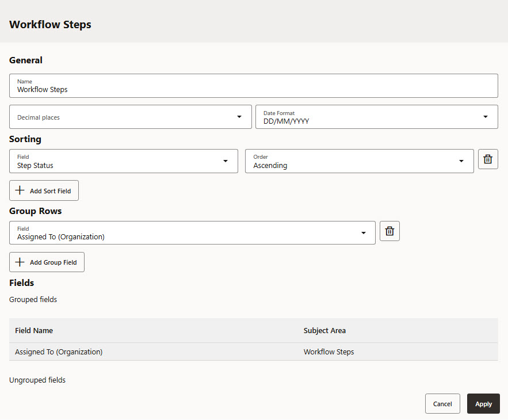The width and height of the screenshot is (508, 420).
Task: Click the Field Name column header
Action: pyautogui.click(x=34, y=331)
